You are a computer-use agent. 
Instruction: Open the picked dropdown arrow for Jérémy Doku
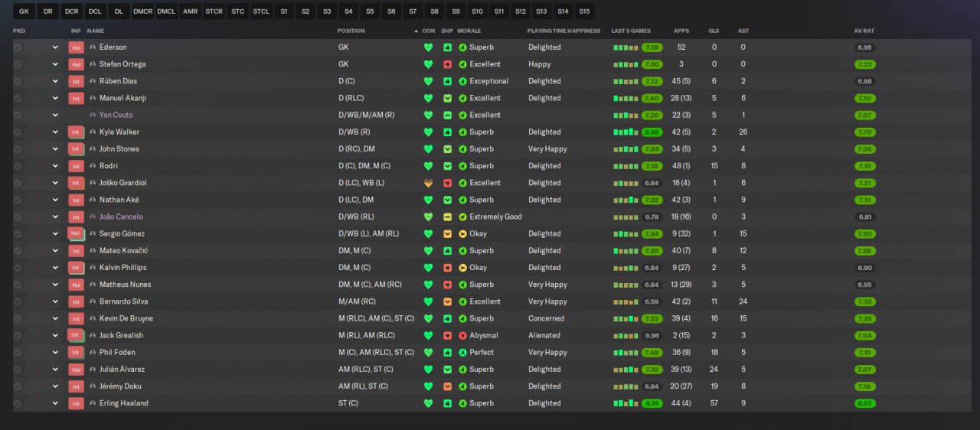[55, 386]
